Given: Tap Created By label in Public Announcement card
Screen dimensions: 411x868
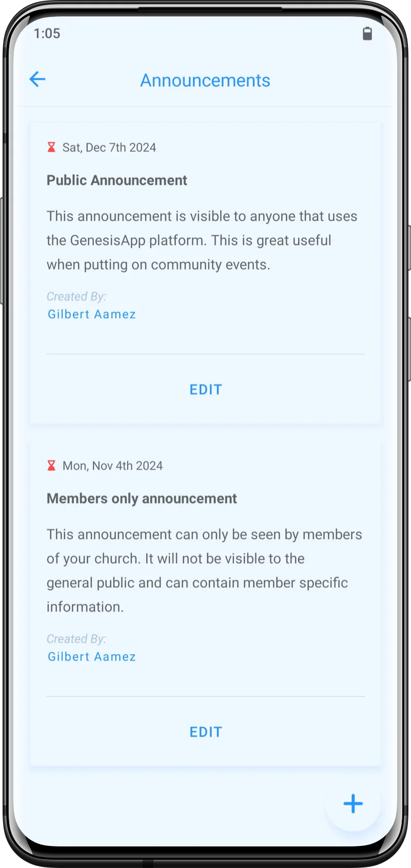Looking at the screenshot, I should pyautogui.click(x=76, y=296).
